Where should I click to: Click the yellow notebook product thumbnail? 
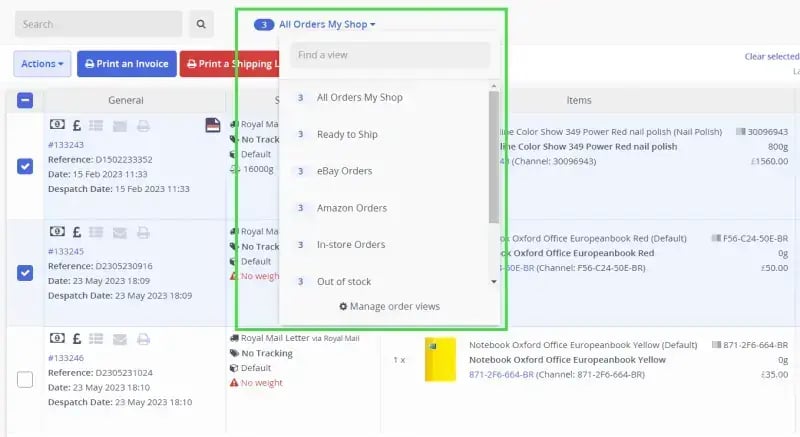pos(440,359)
